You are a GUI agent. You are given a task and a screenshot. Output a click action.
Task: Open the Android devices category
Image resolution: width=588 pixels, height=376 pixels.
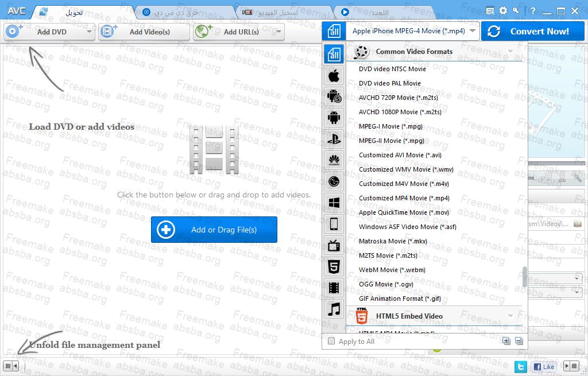[x=334, y=118]
